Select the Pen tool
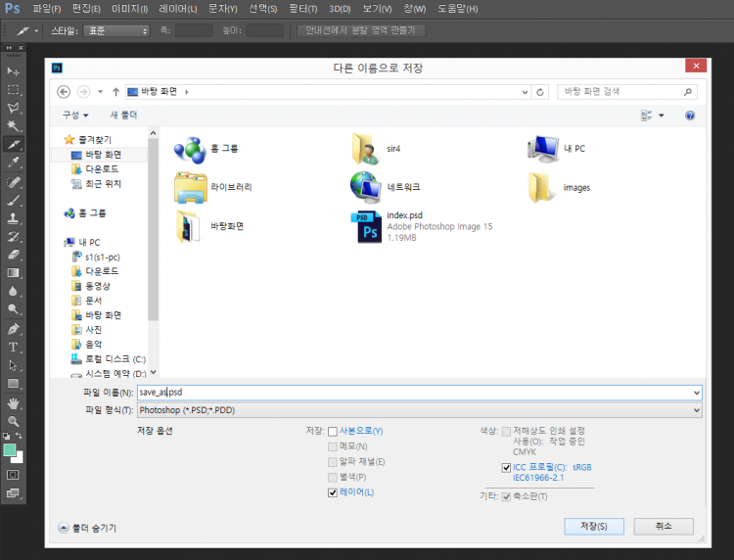This screenshot has width=734, height=560. click(x=14, y=328)
